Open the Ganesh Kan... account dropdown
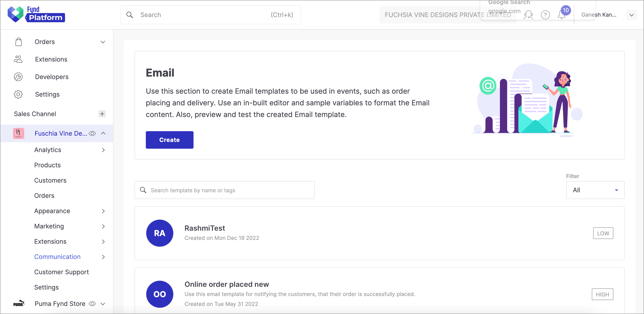The width and height of the screenshot is (644, 314). [631, 15]
